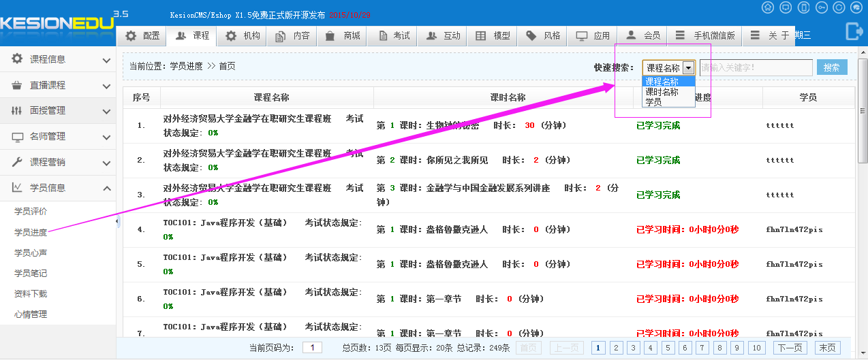Open the 课程名称 search type dropdown arrow
868x360 pixels.
click(x=688, y=67)
